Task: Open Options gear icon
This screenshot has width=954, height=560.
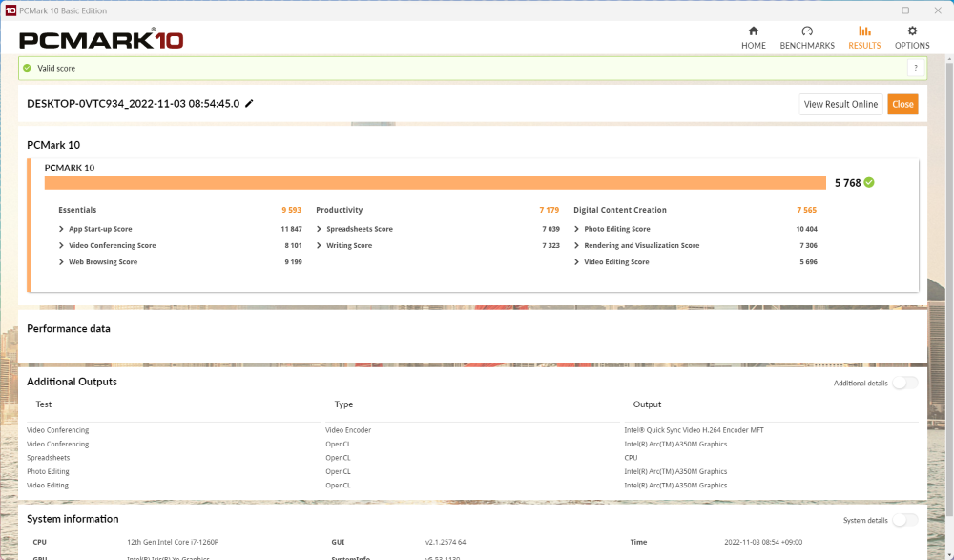Action: (912, 31)
